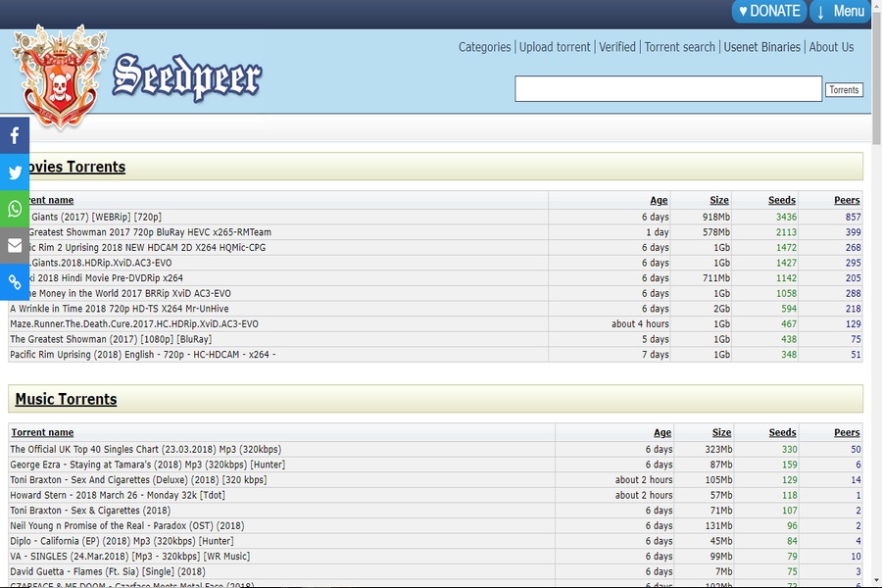Share page via email envelope icon
The image size is (882, 588).
[x=15, y=245]
